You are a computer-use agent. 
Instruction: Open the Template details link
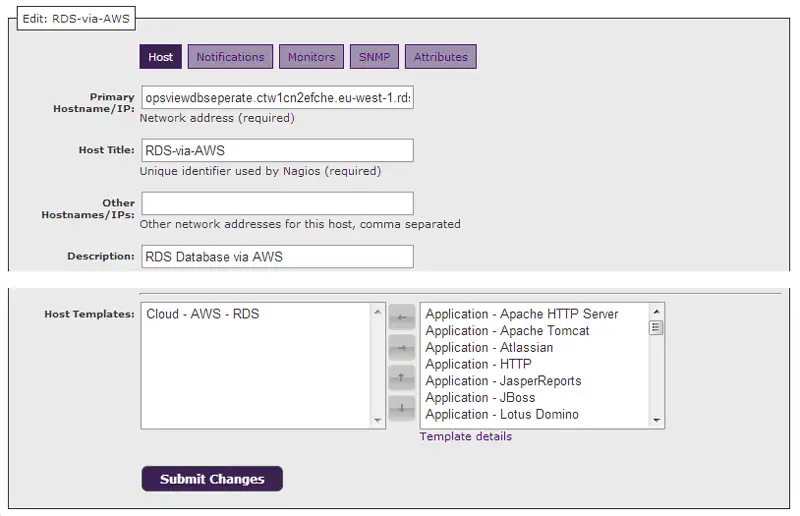pos(465,437)
